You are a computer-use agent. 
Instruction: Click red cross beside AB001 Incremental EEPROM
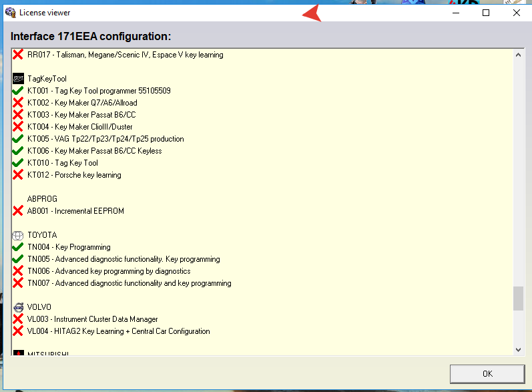pyautogui.click(x=18, y=211)
